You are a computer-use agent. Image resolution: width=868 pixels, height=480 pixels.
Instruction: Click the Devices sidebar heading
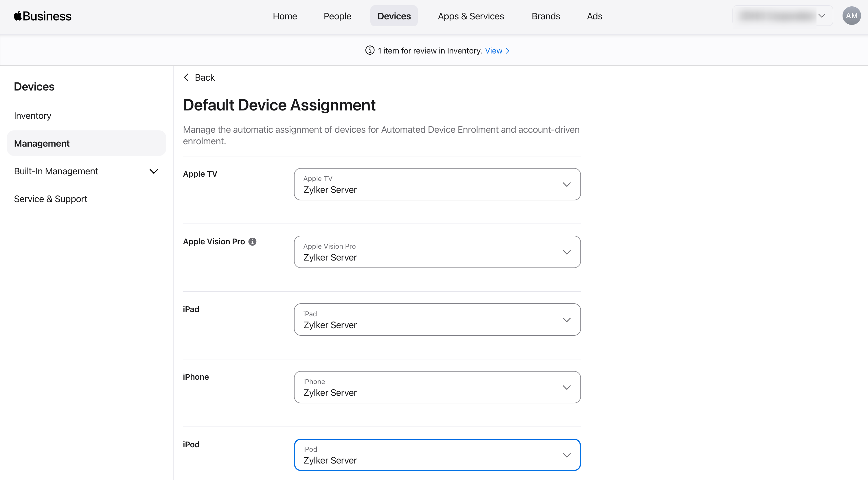pos(34,86)
